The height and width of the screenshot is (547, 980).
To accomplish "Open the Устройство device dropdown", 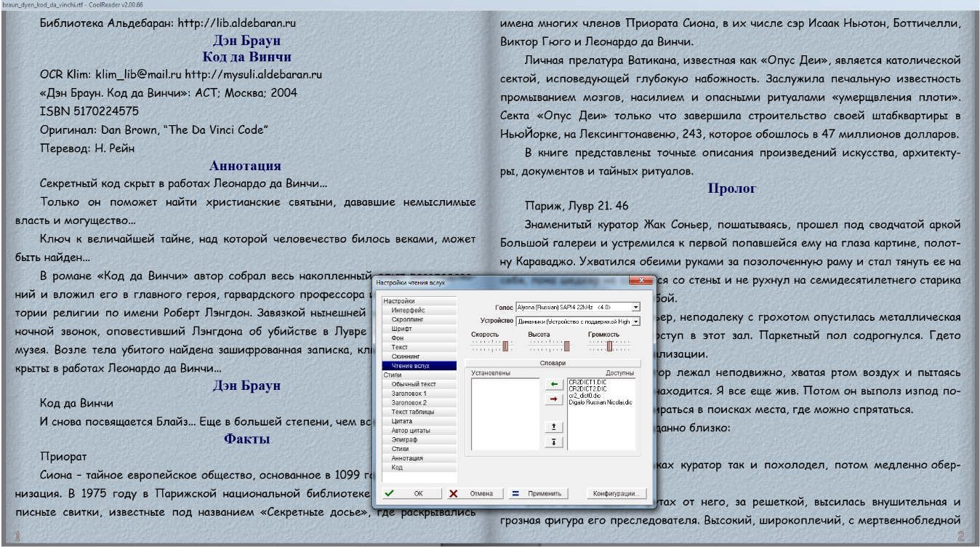I will [636, 321].
